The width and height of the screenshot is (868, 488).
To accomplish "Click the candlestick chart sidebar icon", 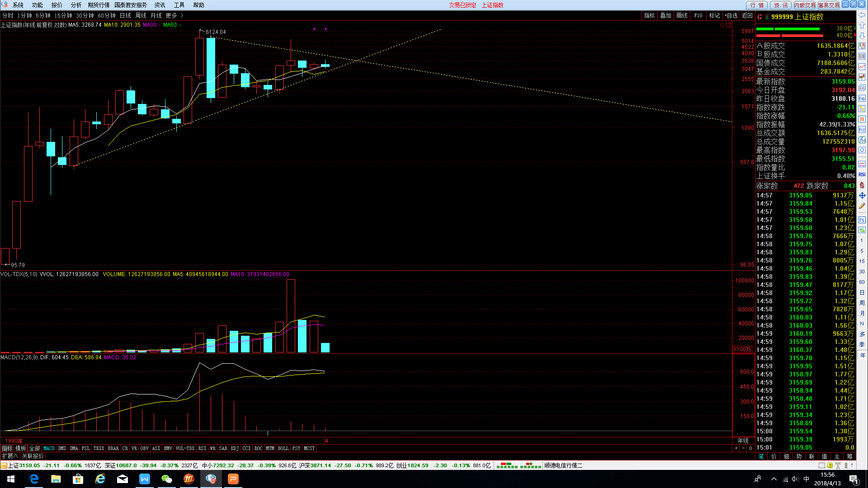I will coord(862,77).
